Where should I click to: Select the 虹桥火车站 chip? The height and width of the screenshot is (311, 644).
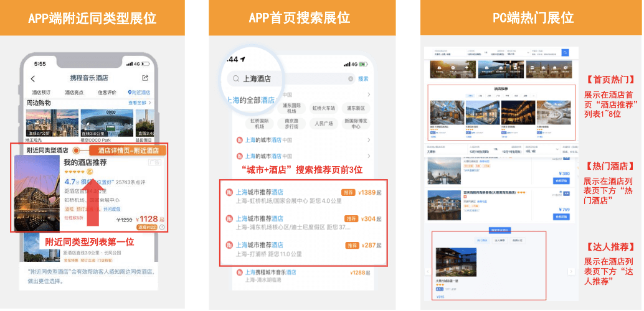(x=323, y=108)
